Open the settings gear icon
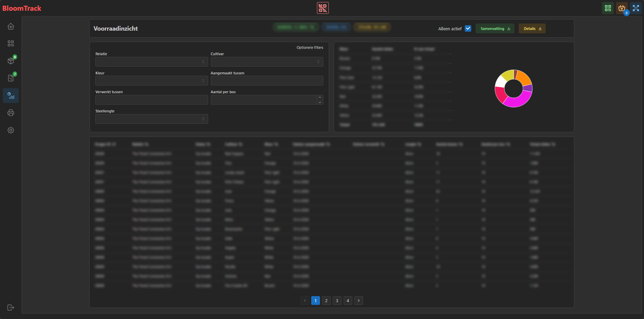The width and height of the screenshot is (644, 319). click(11, 130)
